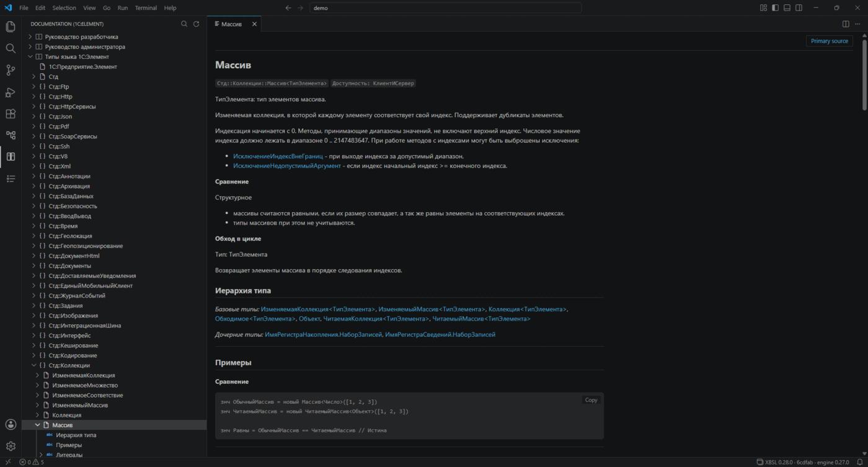The height and width of the screenshot is (467, 868).
Task: Open the Selection menu
Action: pos(64,8)
